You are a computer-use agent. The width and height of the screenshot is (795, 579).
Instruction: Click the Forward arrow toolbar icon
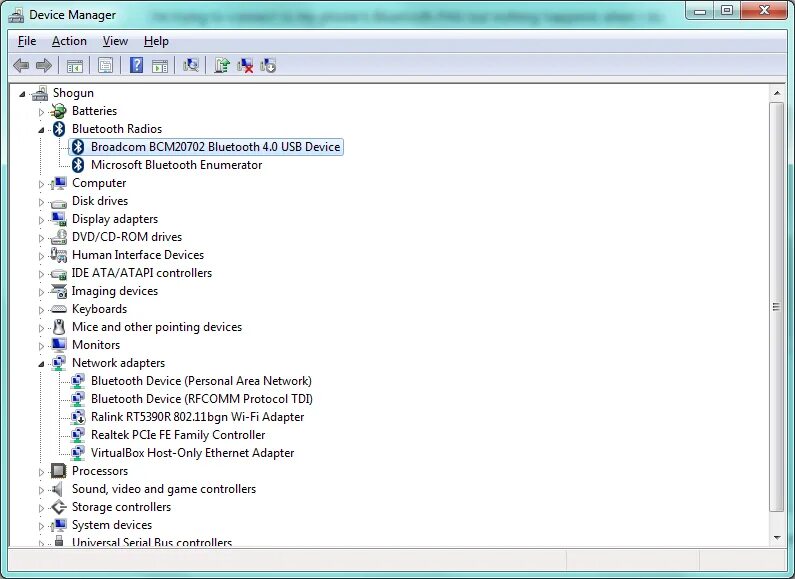pos(44,65)
